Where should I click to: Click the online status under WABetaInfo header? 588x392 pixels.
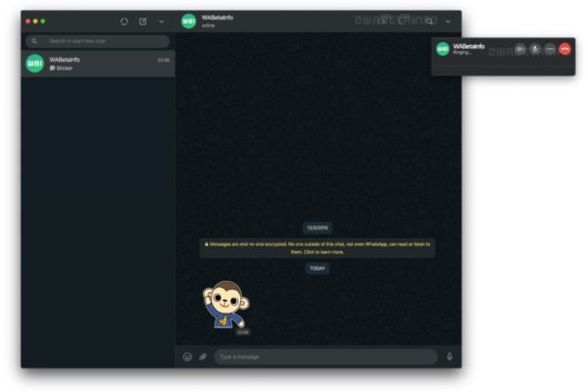(208, 25)
